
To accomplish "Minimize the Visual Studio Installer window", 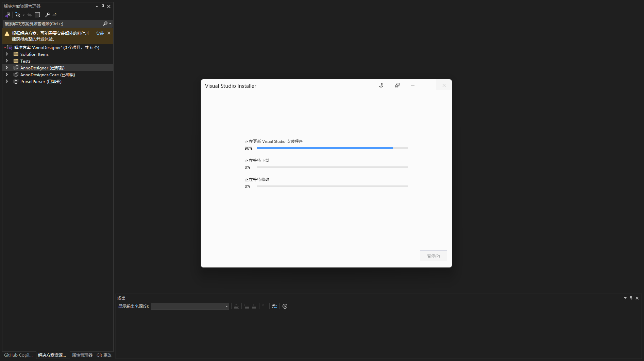I will click(413, 85).
